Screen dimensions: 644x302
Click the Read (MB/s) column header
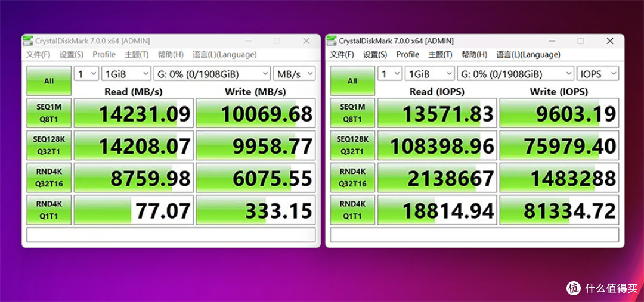click(x=134, y=91)
